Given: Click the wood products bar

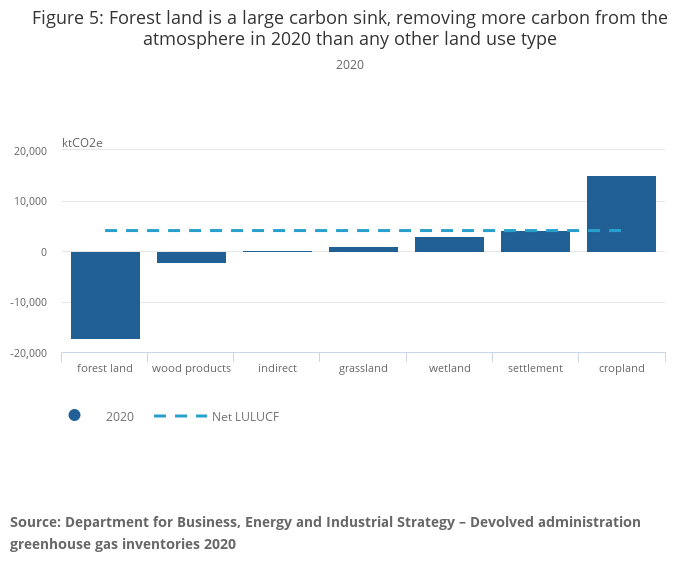Looking at the screenshot, I should [191, 257].
